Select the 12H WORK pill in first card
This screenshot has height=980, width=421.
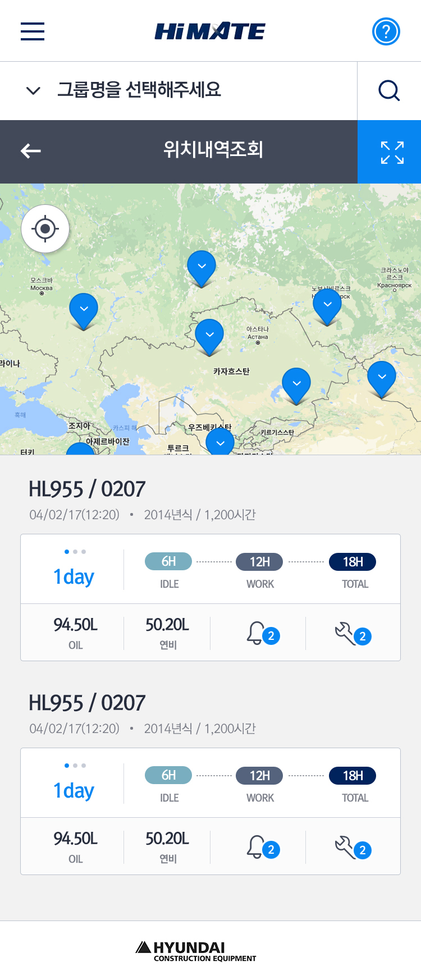259,562
